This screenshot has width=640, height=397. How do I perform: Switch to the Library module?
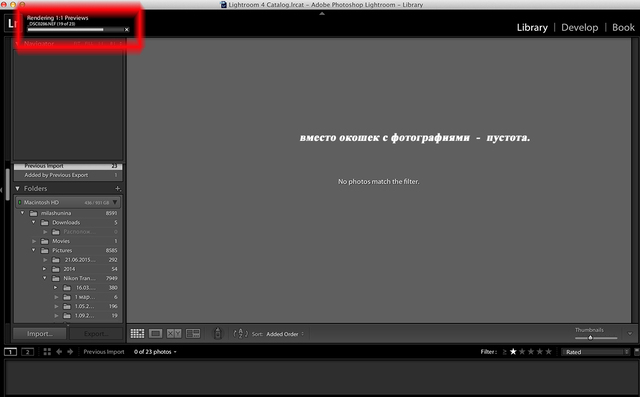point(532,27)
